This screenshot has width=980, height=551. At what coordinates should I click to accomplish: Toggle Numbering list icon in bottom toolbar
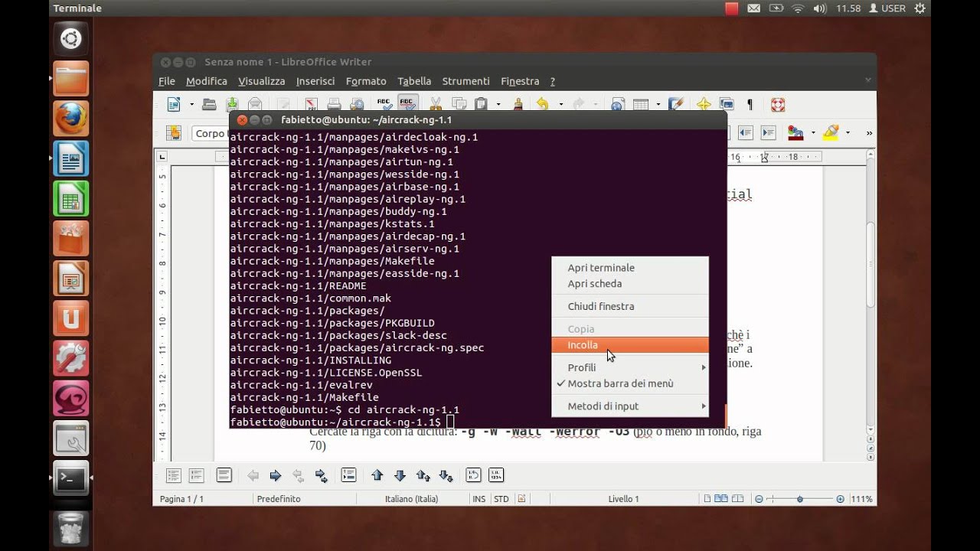(197, 475)
